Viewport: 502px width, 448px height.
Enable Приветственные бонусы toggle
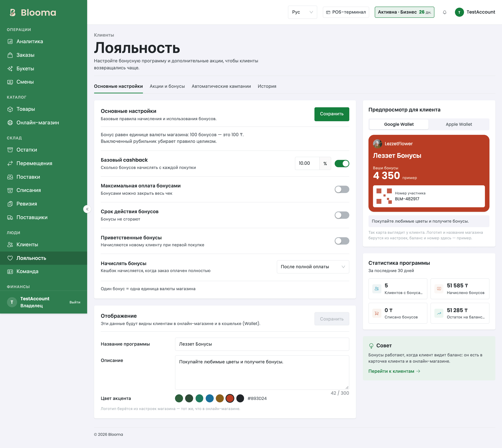point(342,241)
